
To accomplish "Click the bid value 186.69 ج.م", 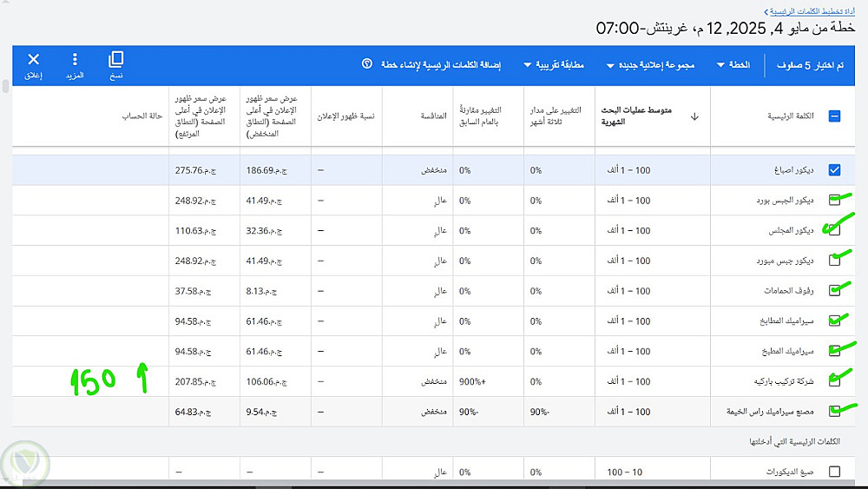I will point(266,170).
